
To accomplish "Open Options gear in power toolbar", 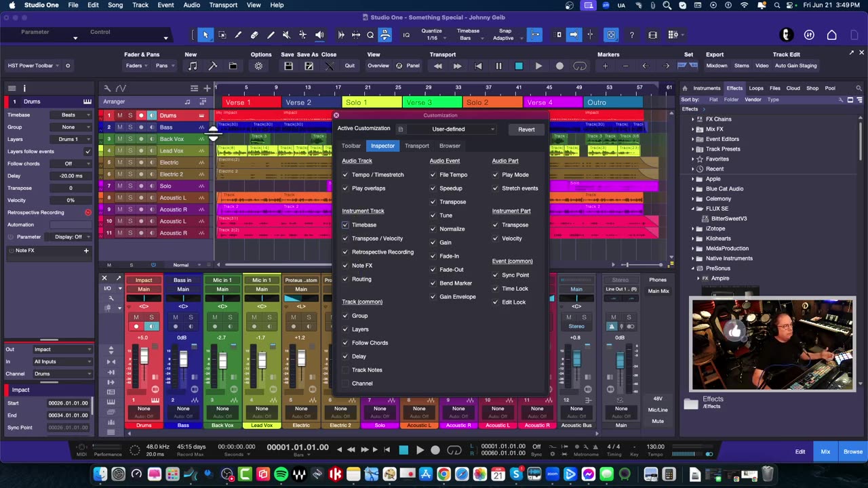I will tap(258, 66).
